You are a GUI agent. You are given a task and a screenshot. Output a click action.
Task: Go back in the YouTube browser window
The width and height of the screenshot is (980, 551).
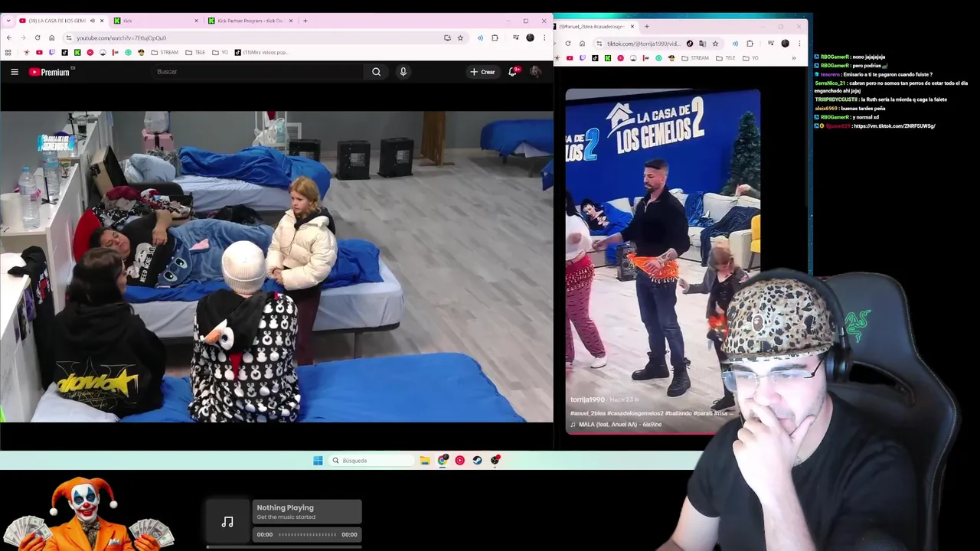click(x=8, y=37)
